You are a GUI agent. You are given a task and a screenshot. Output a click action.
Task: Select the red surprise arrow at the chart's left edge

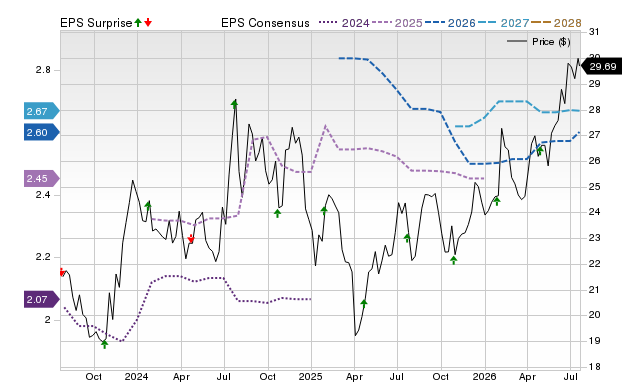62,272
